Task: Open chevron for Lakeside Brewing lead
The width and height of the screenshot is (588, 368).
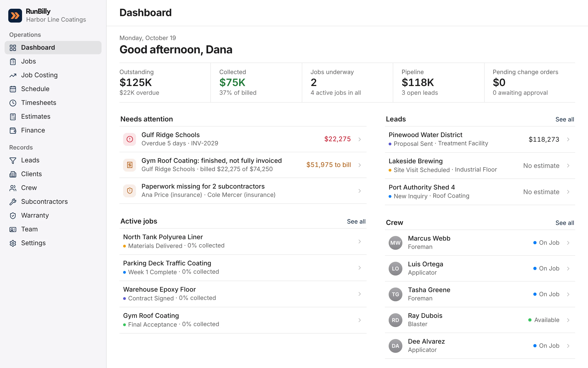Action: [x=568, y=166]
